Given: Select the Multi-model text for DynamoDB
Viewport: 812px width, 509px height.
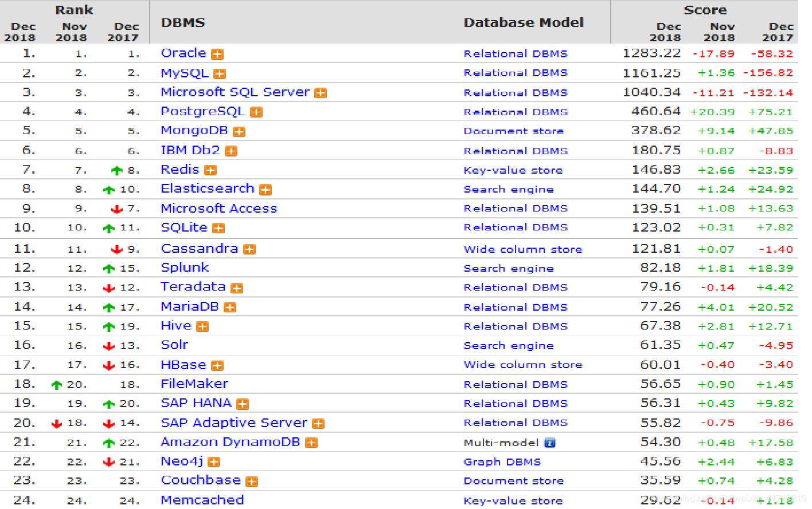Looking at the screenshot, I should click(x=501, y=443).
